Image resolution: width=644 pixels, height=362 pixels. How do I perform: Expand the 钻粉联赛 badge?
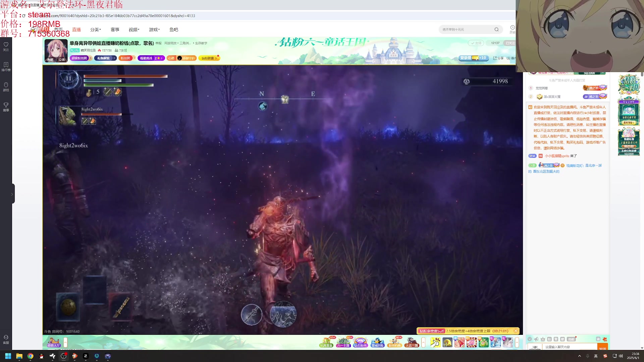[x=209, y=58]
